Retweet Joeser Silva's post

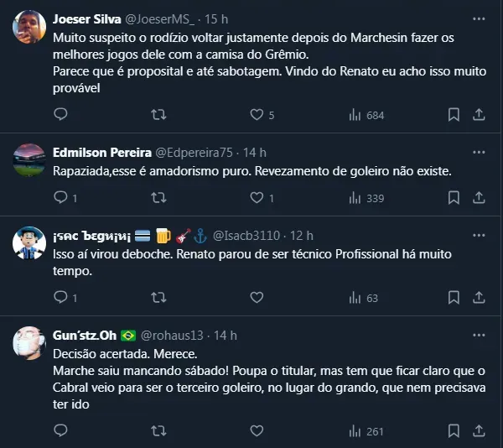click(x=158, y=114)
